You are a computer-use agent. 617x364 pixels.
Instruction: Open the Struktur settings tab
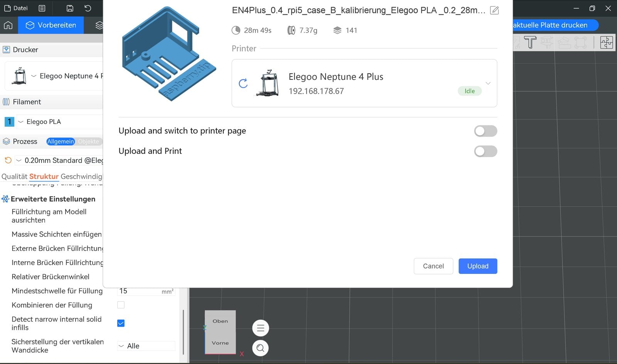pos(44,176)
